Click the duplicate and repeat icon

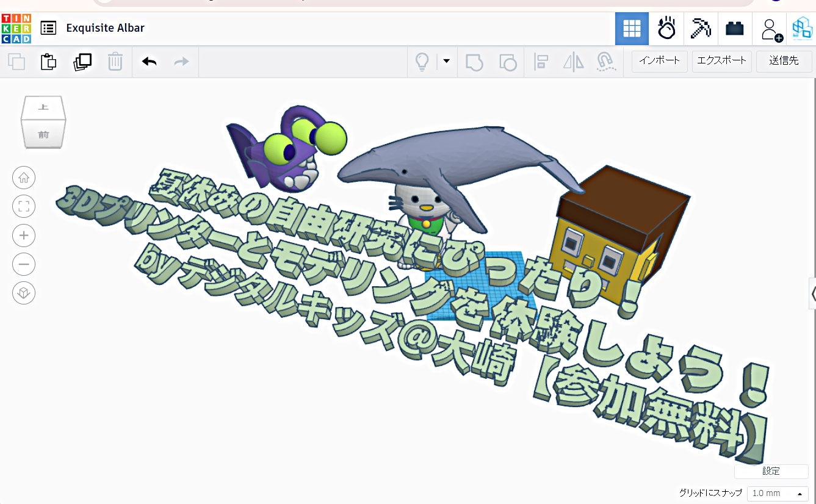pos(82,62)
